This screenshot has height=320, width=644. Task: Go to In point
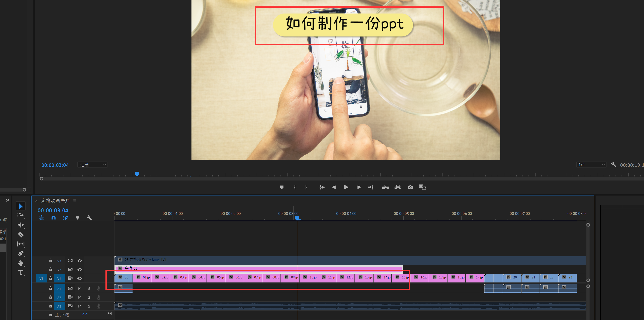coord(322,187)
